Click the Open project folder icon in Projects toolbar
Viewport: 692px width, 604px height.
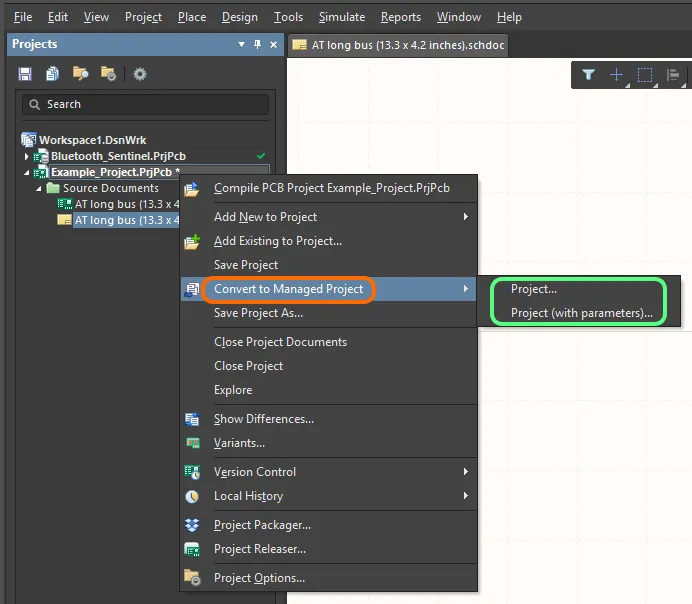80,74
